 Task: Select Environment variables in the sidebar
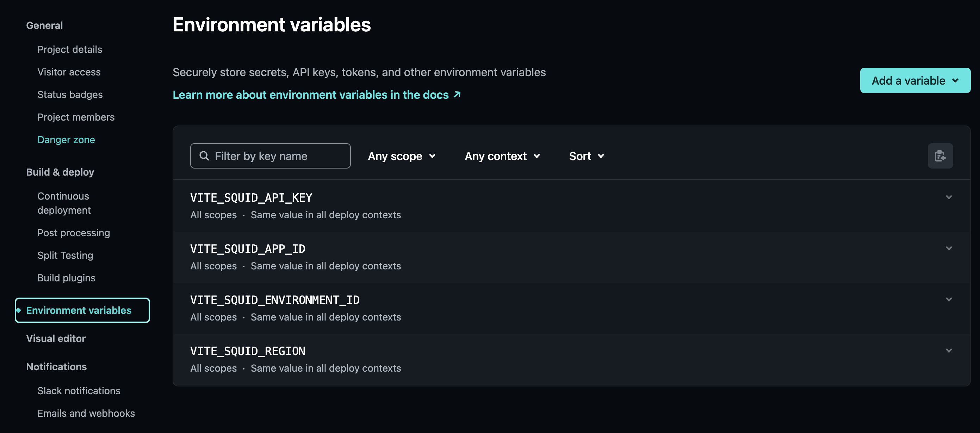pyautogui.click(x=78, y=310)
